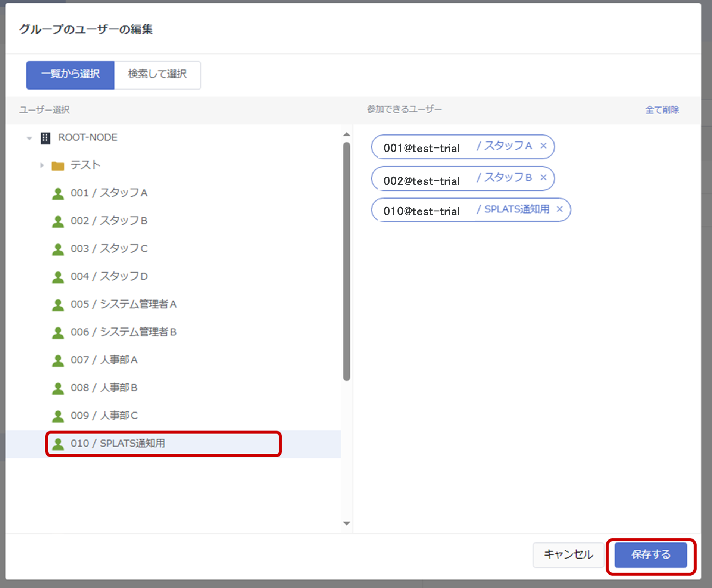Switch to 検索して選択 tab
The image size is (712, 588).
tap(157, 75)
